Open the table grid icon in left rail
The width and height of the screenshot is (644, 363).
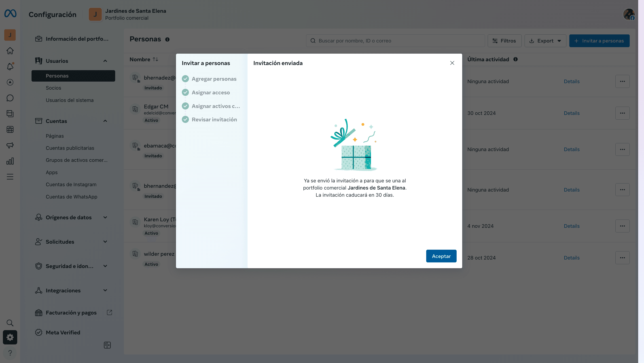[x=10, y=129]
